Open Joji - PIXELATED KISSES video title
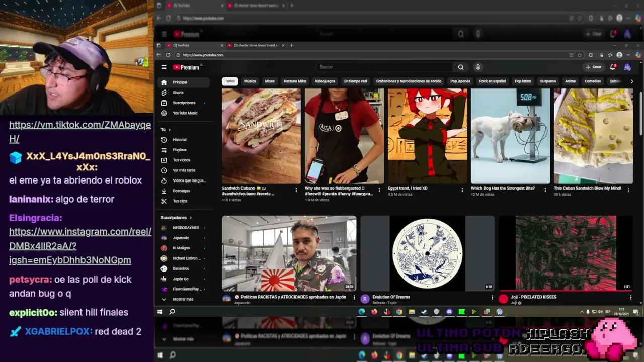 coord(534,297)
